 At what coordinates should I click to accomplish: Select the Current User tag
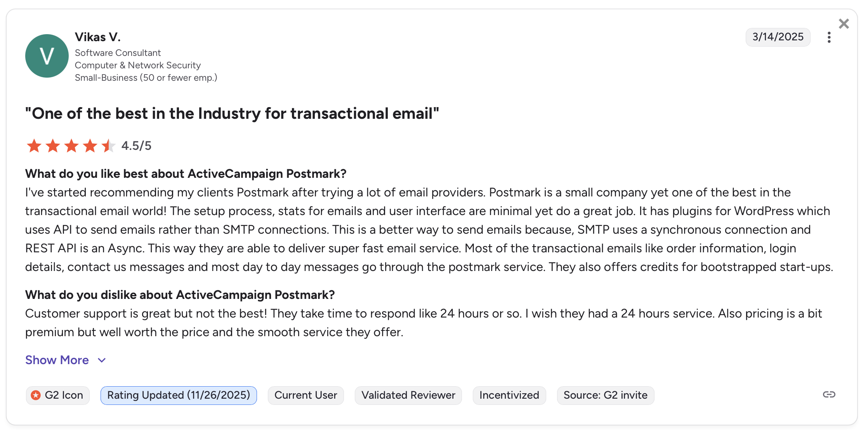(306, 395)
